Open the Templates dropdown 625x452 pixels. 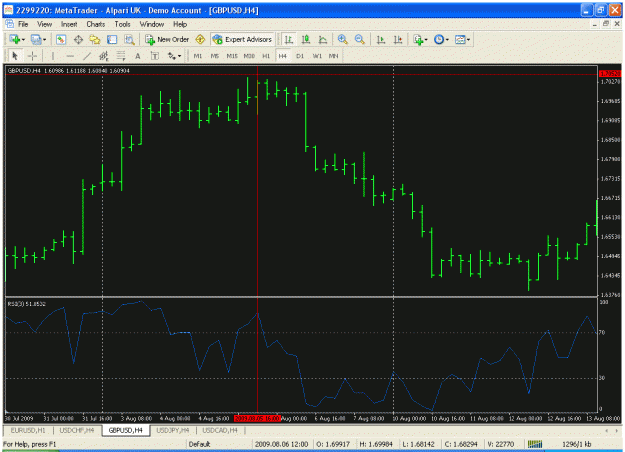click(x=462, y=39)
